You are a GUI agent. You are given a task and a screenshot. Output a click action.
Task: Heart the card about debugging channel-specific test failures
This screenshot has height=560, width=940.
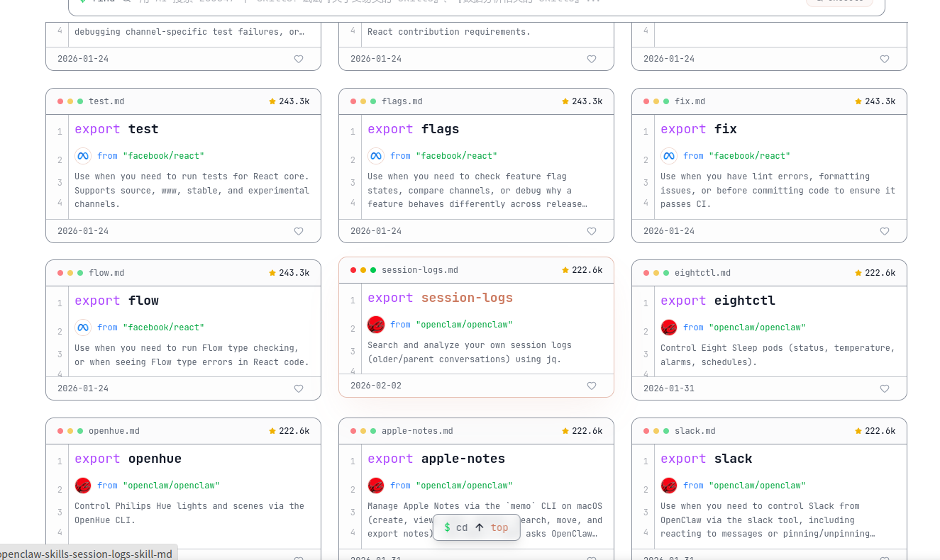coord(299,59)
